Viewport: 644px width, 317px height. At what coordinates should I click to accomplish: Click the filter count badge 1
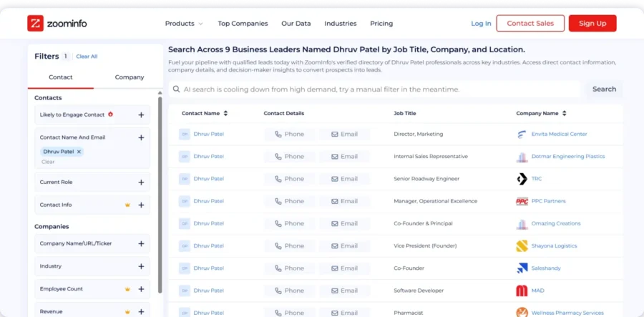66,57
